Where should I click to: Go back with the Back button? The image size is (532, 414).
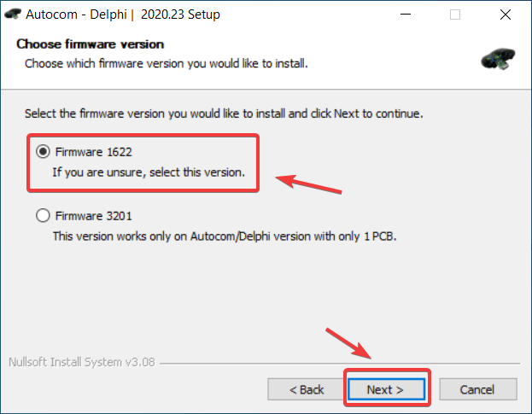[x=307, y=389]
